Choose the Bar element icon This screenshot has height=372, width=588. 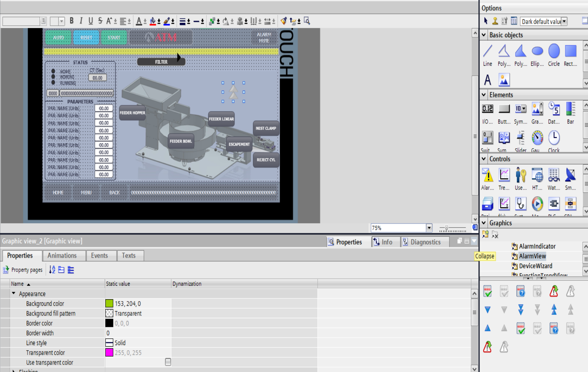pos(570,109)
